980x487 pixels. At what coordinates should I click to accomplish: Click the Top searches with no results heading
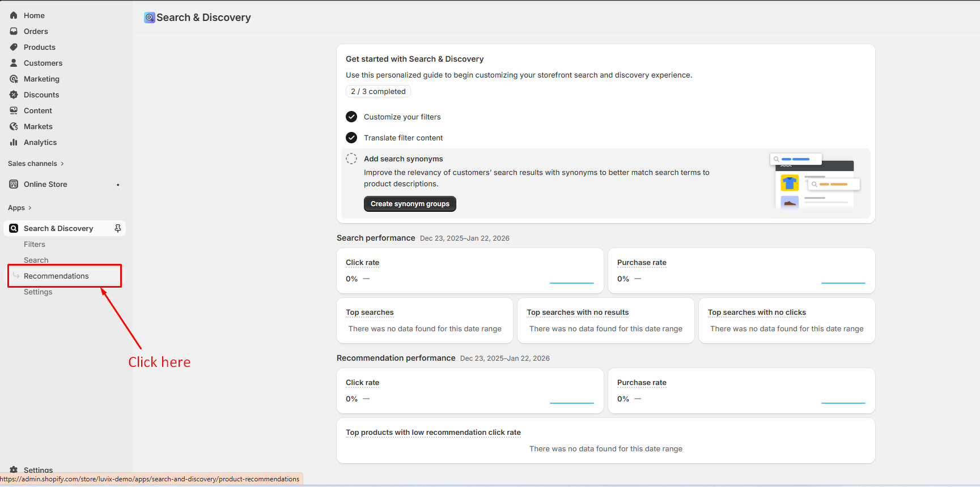point(578,312)
